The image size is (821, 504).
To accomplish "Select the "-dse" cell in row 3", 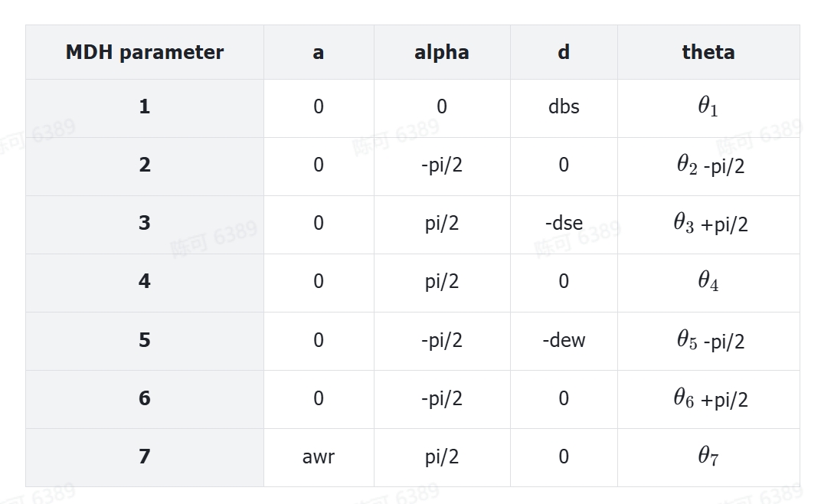I will pos(564,223).
